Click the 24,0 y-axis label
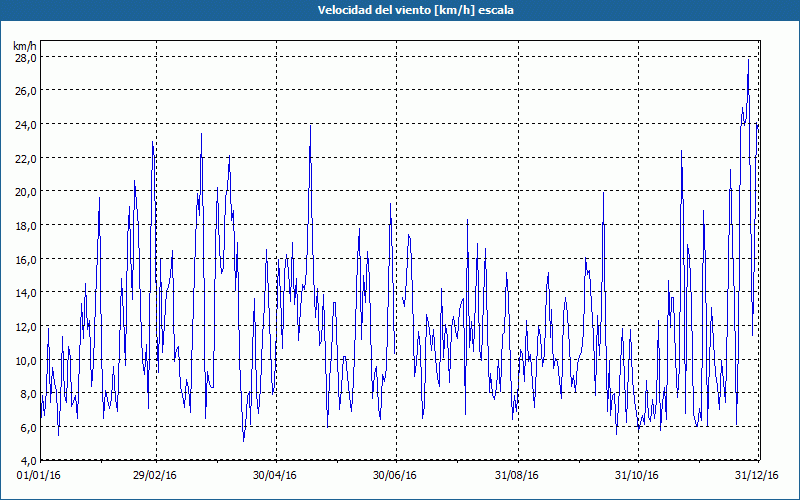The image size is (800, 500). (x=25, y=124)
